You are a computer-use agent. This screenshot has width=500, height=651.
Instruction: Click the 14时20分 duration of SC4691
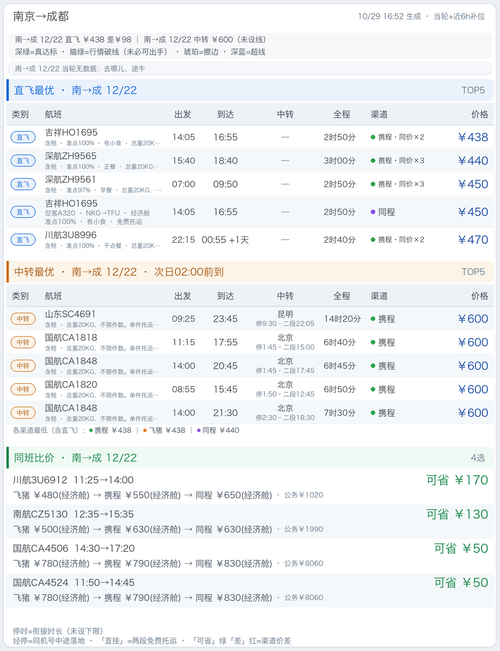[x=342, y=319]
